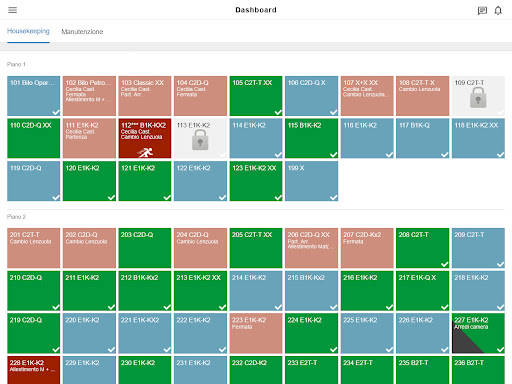Select room tile 215 B1K-Kx2
This screenshot has width=512, height=384.
click(x=311, y=291)
